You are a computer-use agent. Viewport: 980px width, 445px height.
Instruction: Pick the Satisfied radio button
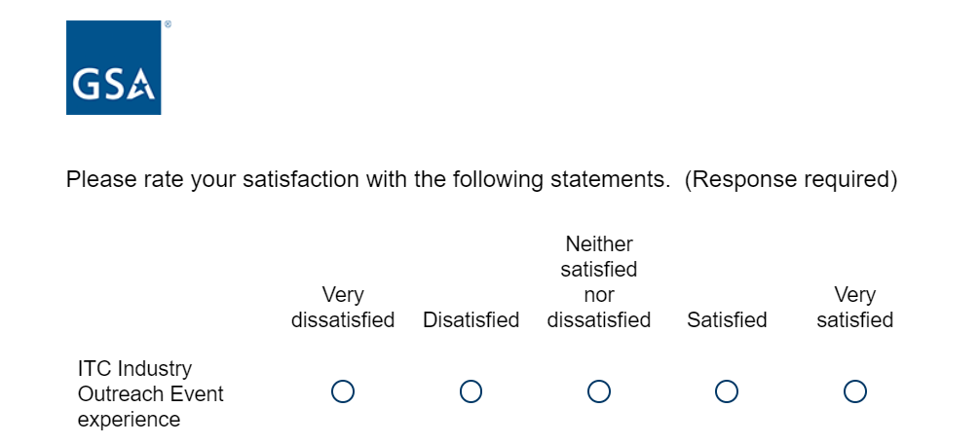point(727,391)
